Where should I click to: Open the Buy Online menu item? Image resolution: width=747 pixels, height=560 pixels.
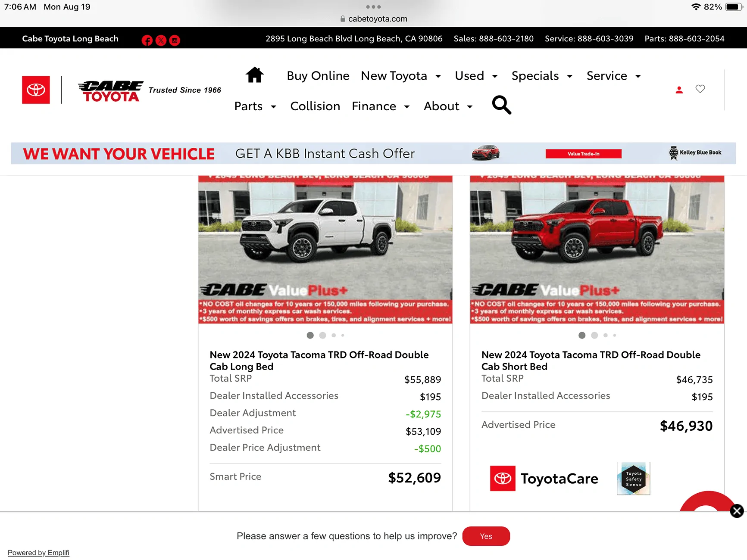tap(318, 76)
